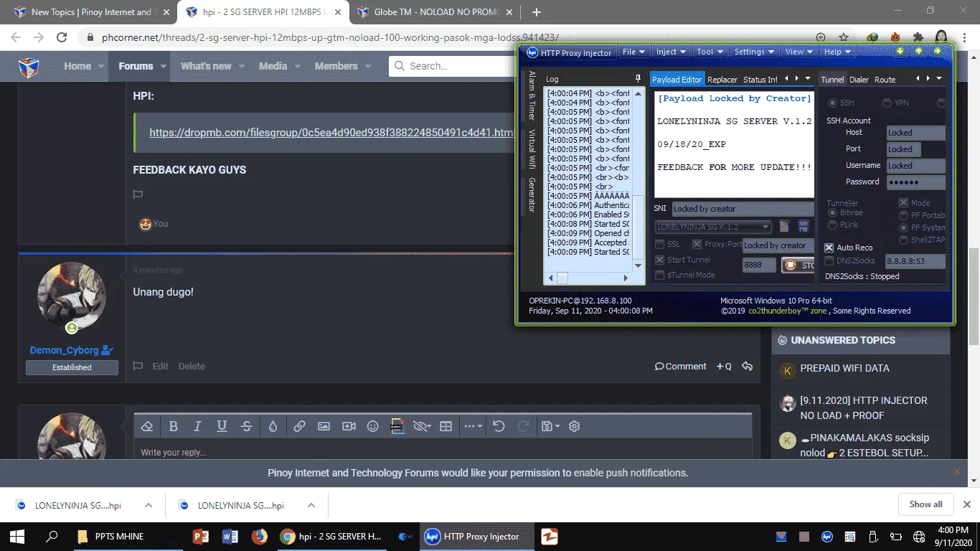
Task: Click the Stop tunnel button
Action: 798,265
